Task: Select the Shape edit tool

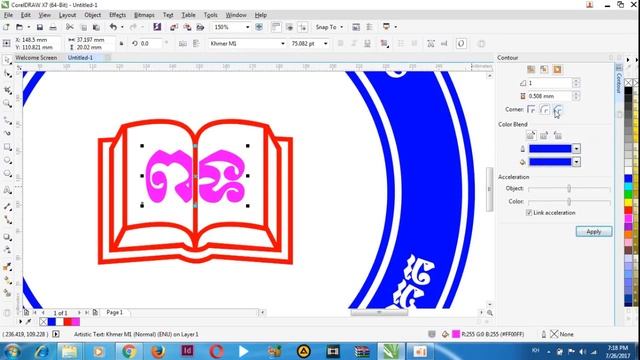Action: click(x=7, y=74)
